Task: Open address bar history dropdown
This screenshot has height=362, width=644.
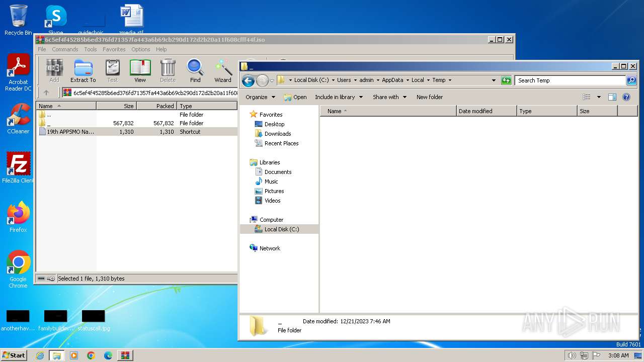Action: pyautogui.click(x=494, y=80)
